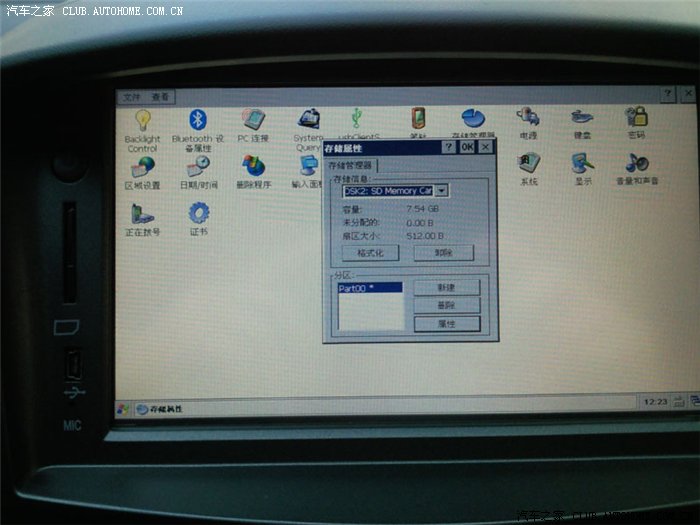Open 日期/时间 settings icon
The image size is (700, 525).
[x=198, y=167]
